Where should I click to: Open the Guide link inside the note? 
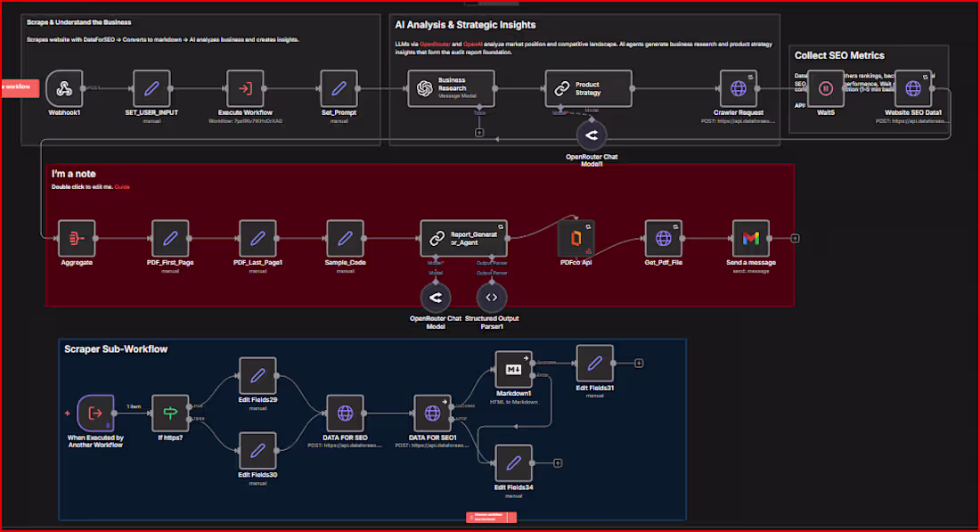(x=122, y=187)
